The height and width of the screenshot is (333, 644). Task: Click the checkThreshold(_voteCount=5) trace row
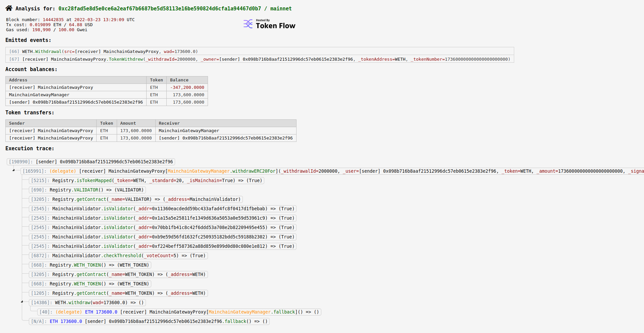click(118, 256)
